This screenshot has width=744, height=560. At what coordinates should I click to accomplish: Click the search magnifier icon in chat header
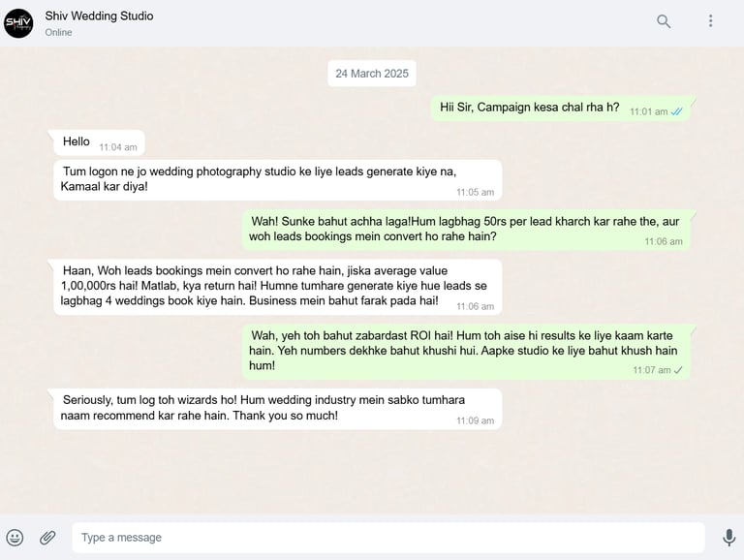(664, 21)
